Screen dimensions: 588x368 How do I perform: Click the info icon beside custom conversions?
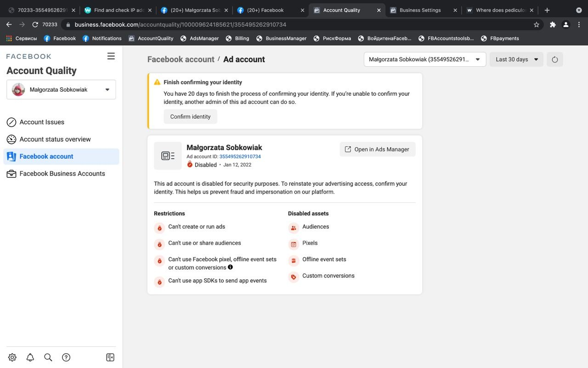(231, 267)
